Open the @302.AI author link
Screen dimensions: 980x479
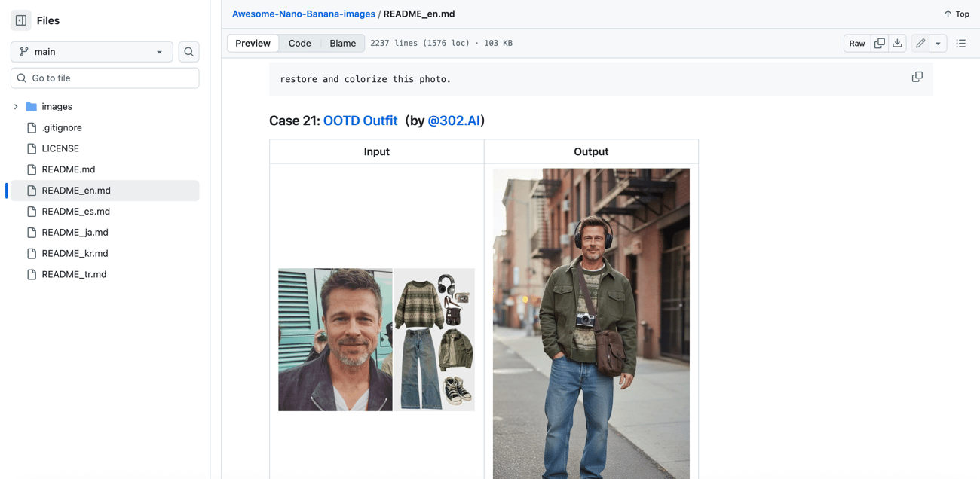454,121
